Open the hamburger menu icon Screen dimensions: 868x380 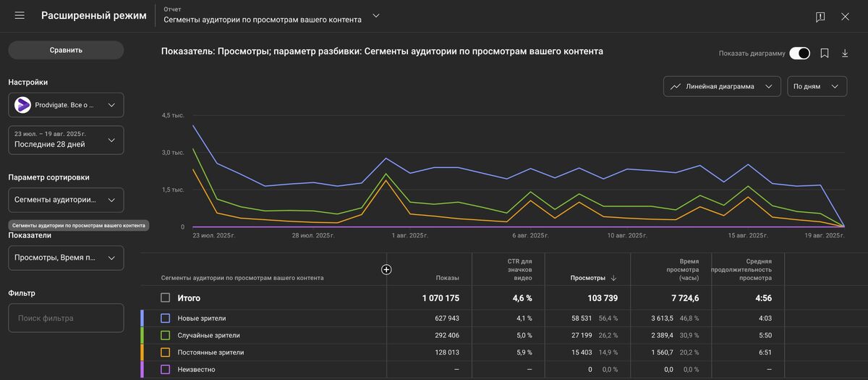[20, 16]
